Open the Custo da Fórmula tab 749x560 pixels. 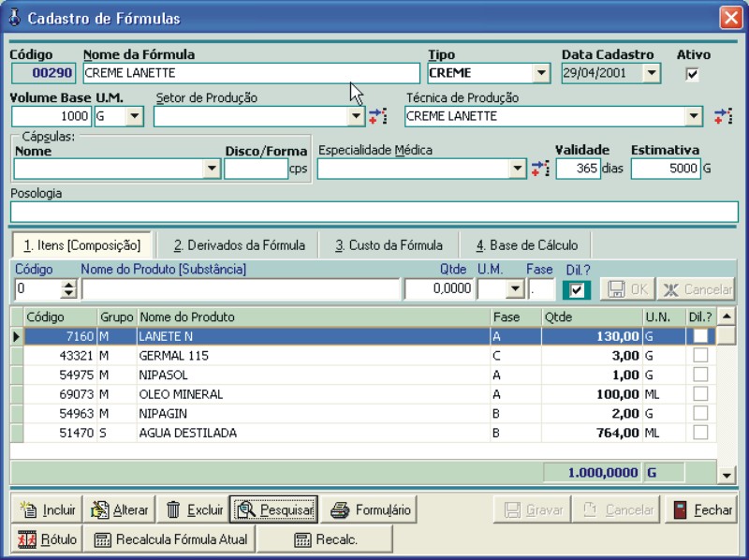(x=389, y=245)
